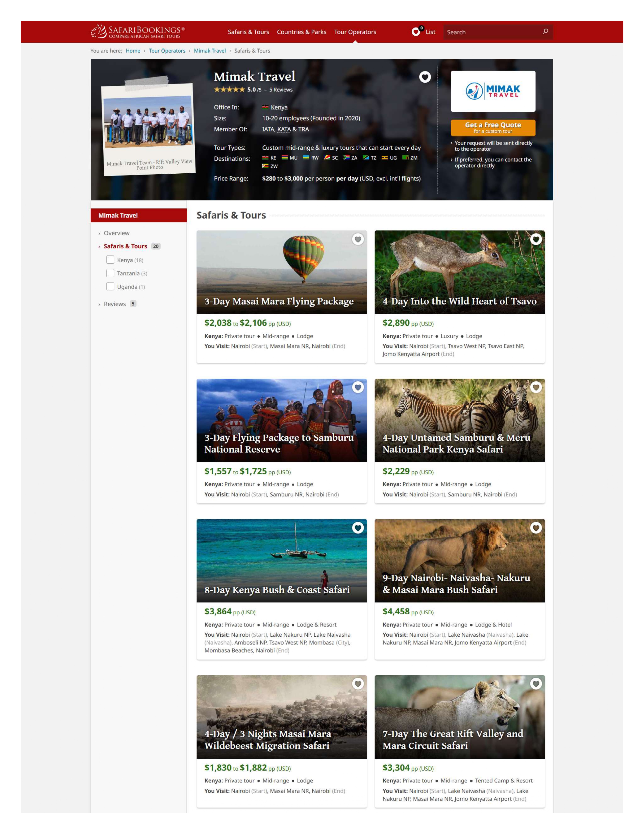Open the Wildebeest Migration Safari image
This screenshot has height=834, width=644.
(282, 717)
